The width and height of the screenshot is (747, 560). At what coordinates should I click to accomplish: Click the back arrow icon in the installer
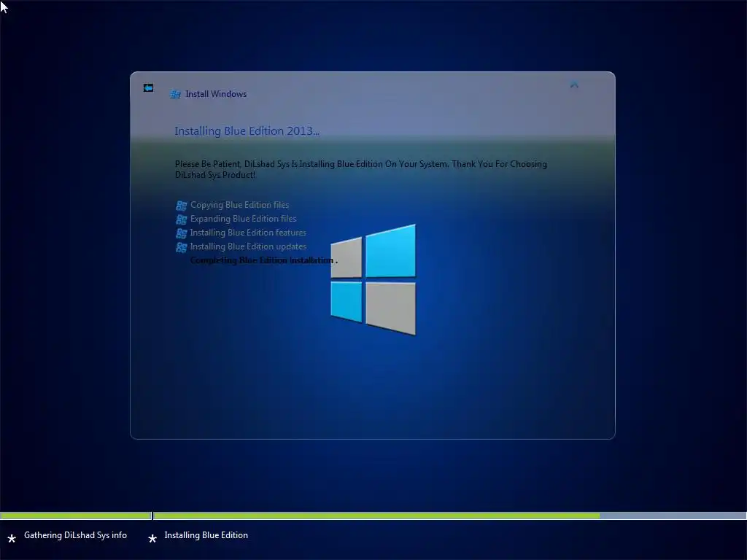(x=149, y=87)
